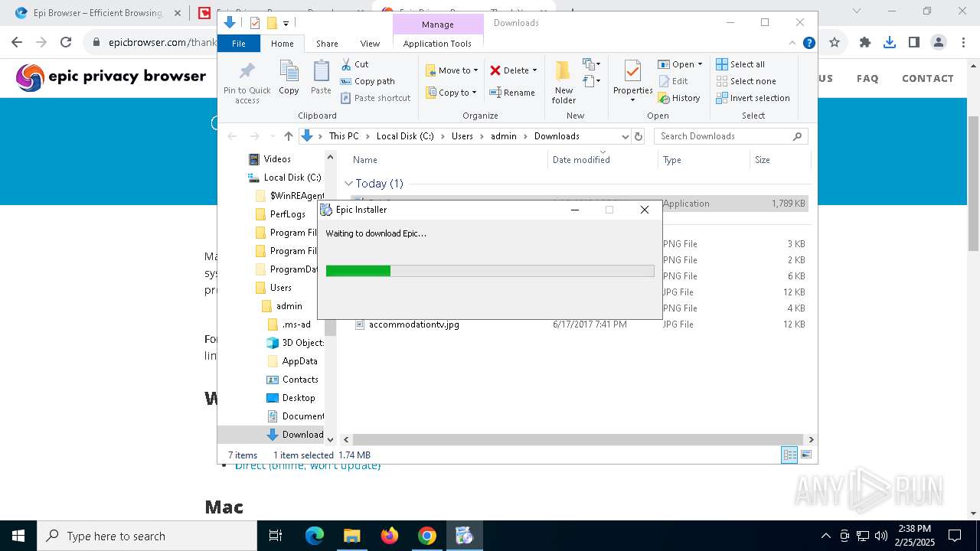980x551 pixels.
Task: Click the Explorer Help icon
Action: click(808, 44)
